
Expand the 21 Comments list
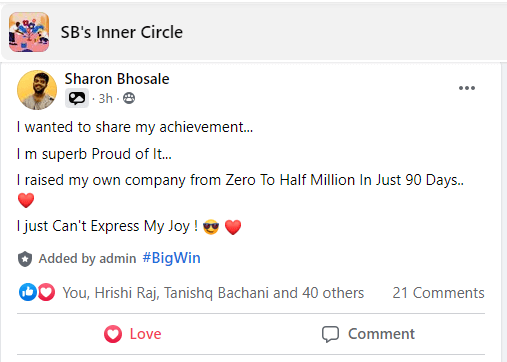click(438, 293)
